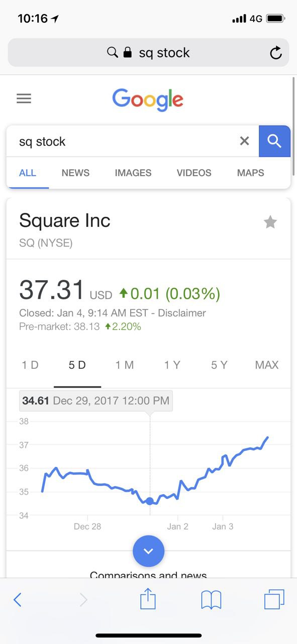The width and height of the screenshot is (297, 644).
Task: Click the Dec 29 chart data point
Action: point(150,501)
